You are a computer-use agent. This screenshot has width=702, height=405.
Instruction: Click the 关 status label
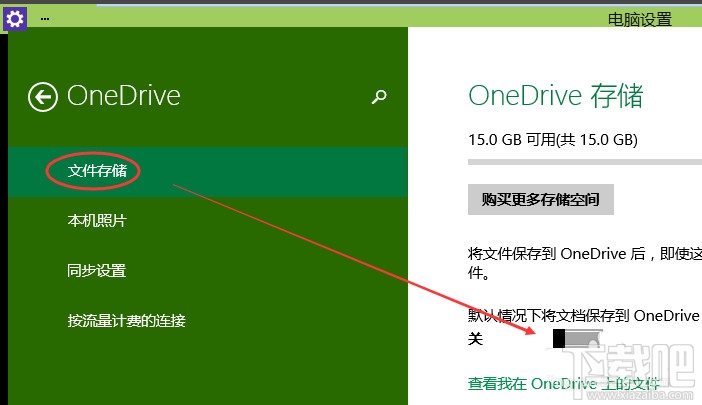[x=475, y=339]
